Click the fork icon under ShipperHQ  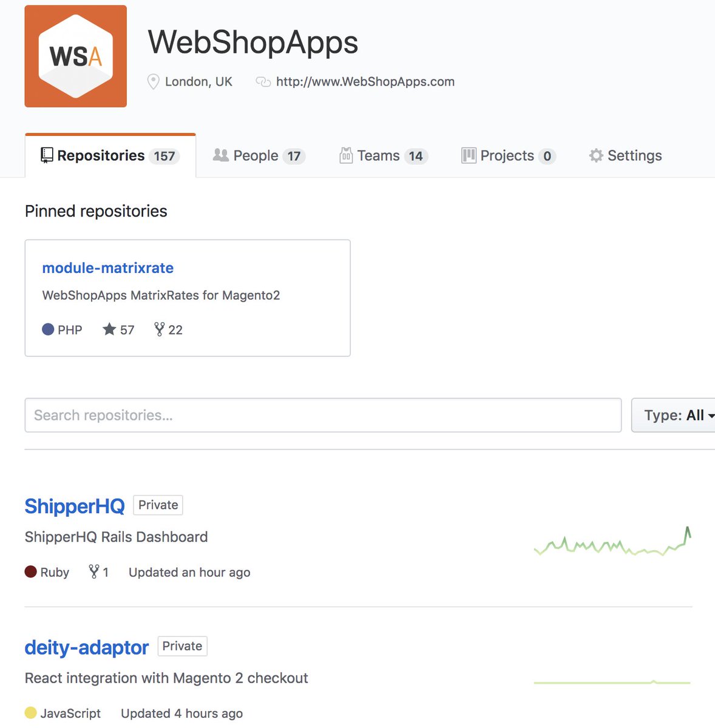[x=94, y=571]
